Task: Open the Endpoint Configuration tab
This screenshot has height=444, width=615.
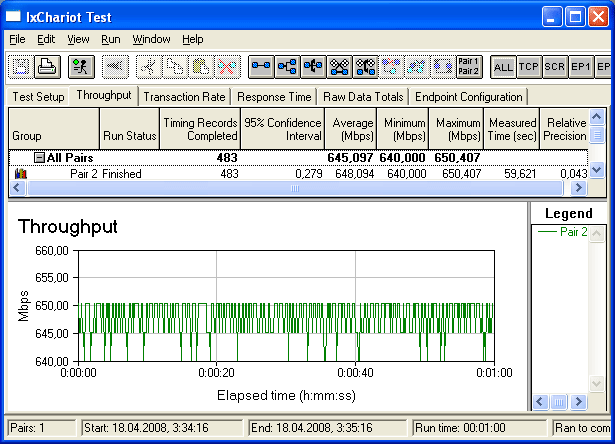Action: (x=469, y=97)
